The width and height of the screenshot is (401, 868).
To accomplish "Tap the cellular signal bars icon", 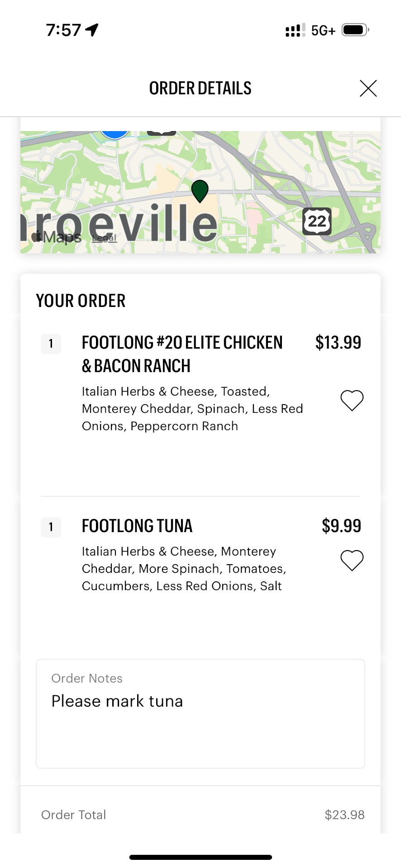I will pyautogui.click(x=295, y=30).
